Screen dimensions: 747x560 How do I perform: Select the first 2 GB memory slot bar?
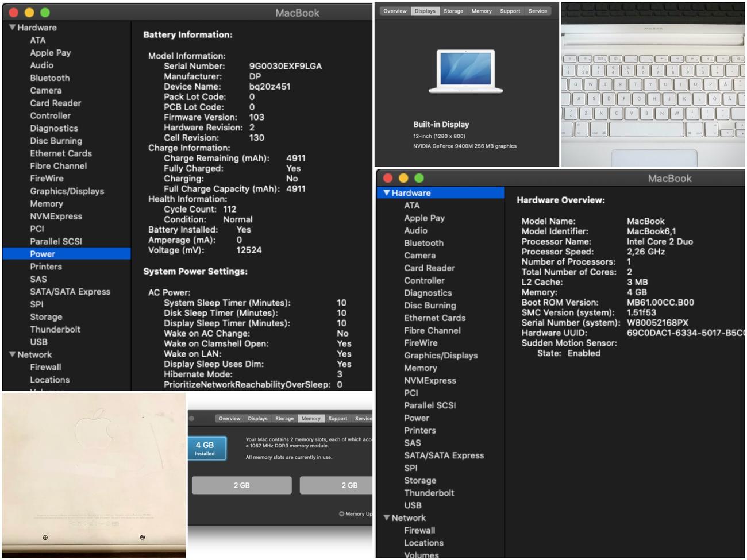(242, 485)
